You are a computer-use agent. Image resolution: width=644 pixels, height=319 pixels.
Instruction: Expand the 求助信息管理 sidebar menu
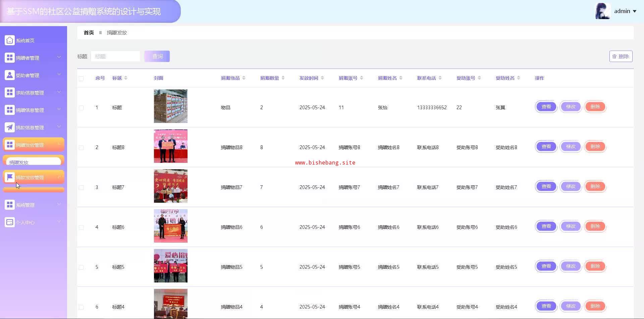33,92
